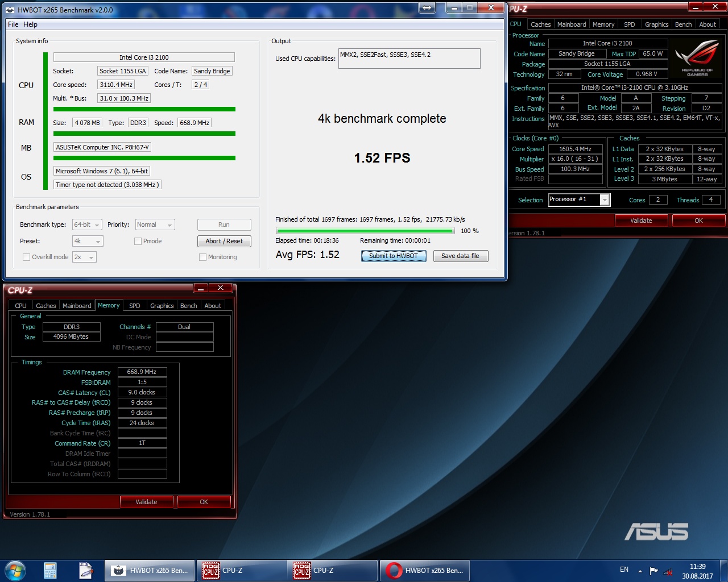728x582 pixels.
Task: Toggle the Monitoring checkbox
Action: [202, 257]
